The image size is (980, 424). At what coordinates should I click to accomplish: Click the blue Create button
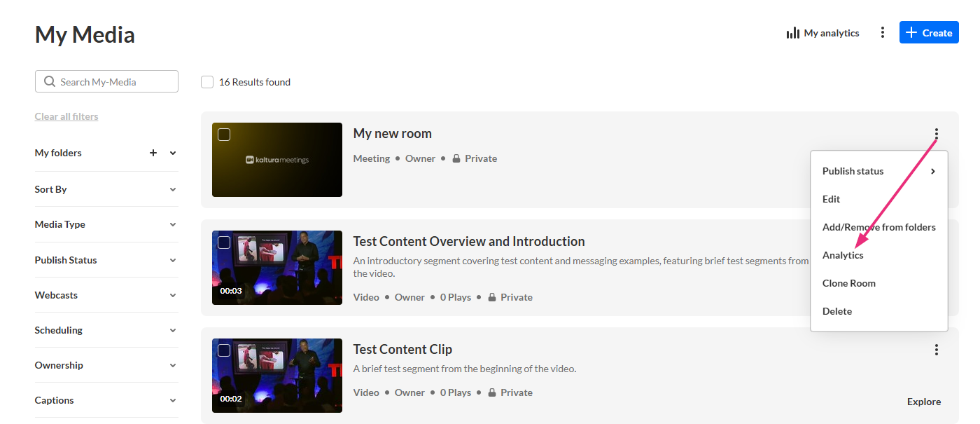coord(929,32)
